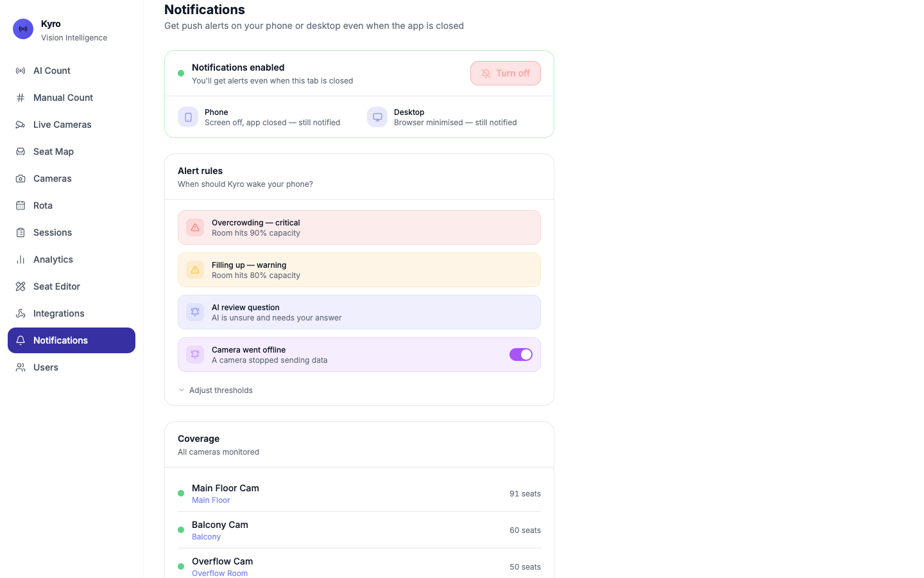Screen dimensions: 924x578
Task: Open Users page
Action: pyautogui.click(x=71, y=367)
